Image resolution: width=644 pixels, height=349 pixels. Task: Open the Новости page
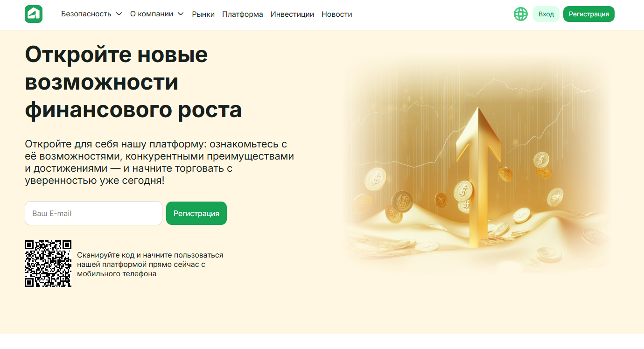click(337, 14)
